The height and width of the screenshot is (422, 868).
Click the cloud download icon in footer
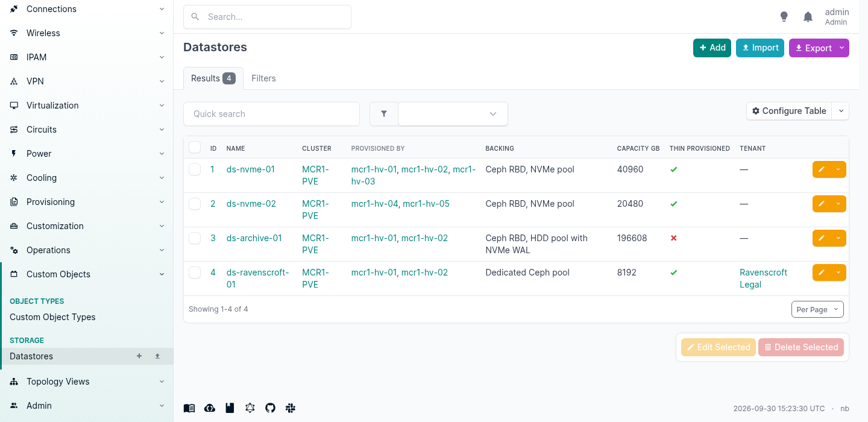click(x=210, y=408)
